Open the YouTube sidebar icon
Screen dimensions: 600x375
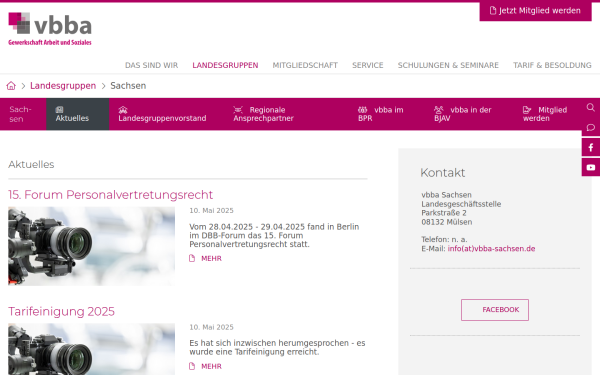tap(591, 167)
